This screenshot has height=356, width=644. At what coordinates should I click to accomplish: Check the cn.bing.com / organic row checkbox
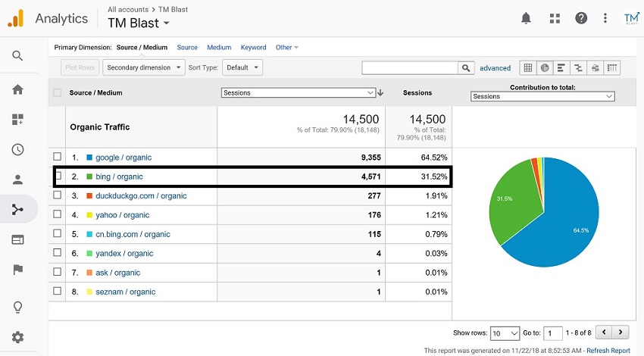pyautogui.click(x=57, y=233)
